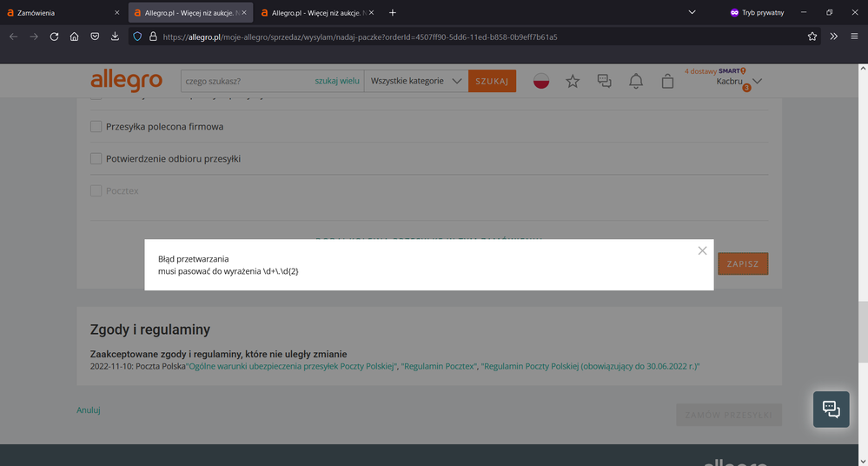Open a new browser tab
This screenshot has height=466, width=868.
click(393, 13)
